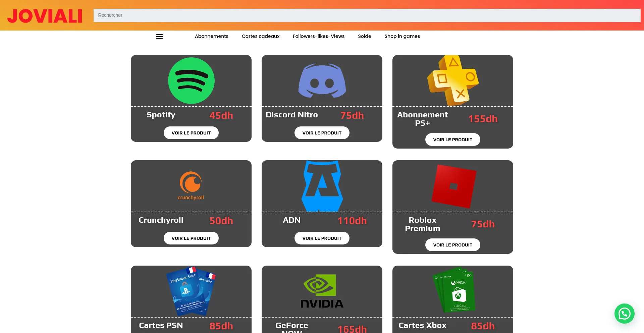Image resolution: width=644 pixels, height=333 pixels.
Task: Click the Cartes PSN title
Action: (x=161, y=325)
